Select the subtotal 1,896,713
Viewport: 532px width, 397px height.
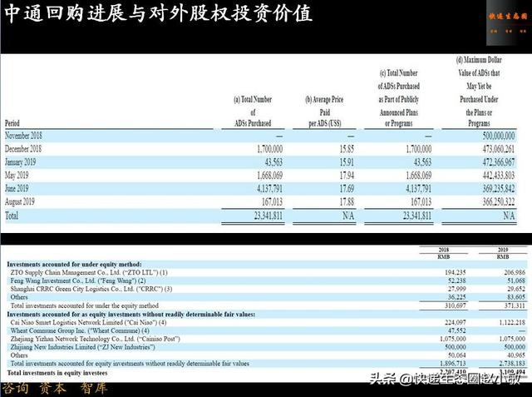(x=453, y=364)
